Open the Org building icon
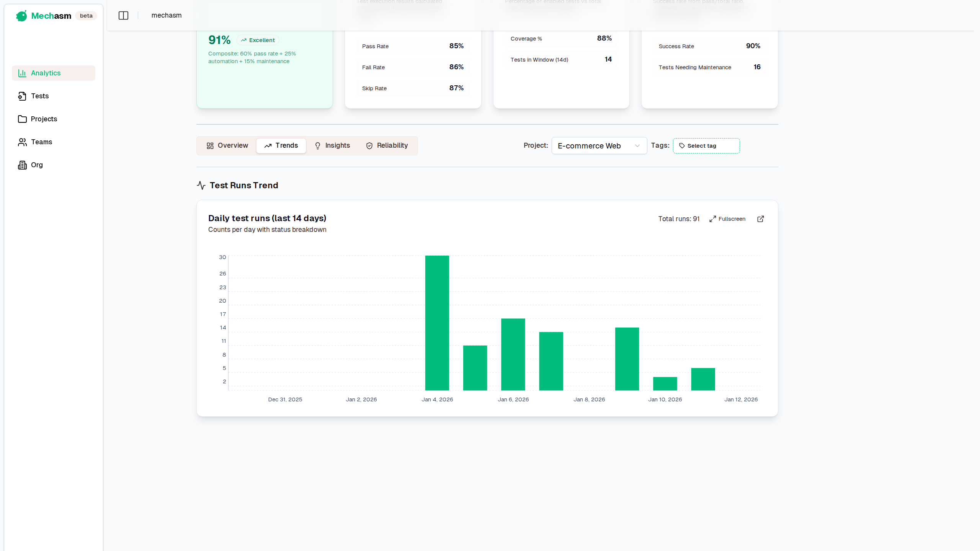 (x=22, y=165)
